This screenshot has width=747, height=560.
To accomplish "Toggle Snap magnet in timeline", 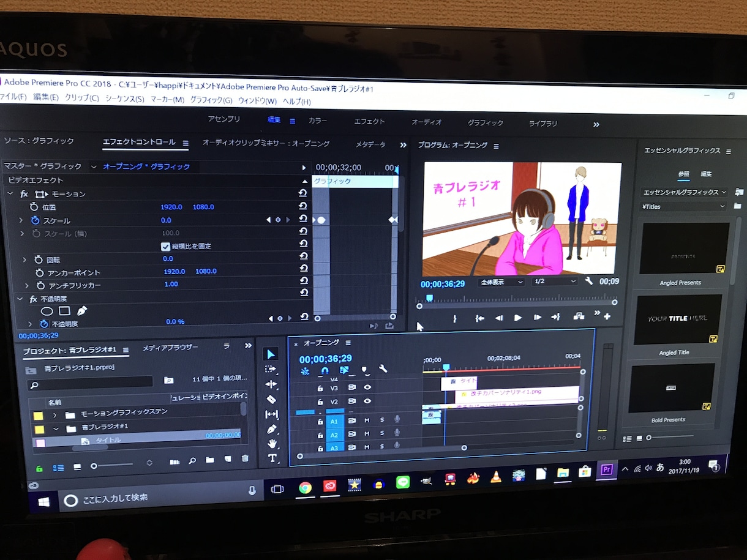I will pos(325,371).
